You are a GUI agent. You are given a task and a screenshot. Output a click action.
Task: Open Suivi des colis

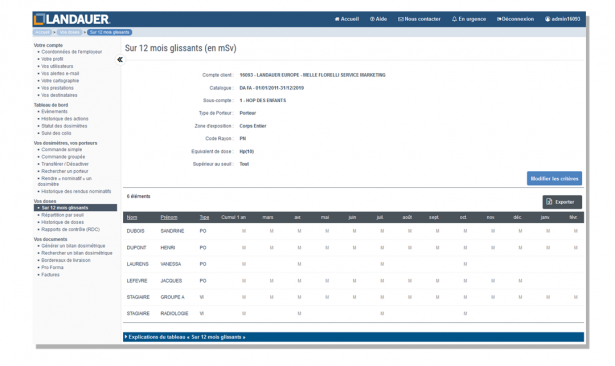click(56, 133)
